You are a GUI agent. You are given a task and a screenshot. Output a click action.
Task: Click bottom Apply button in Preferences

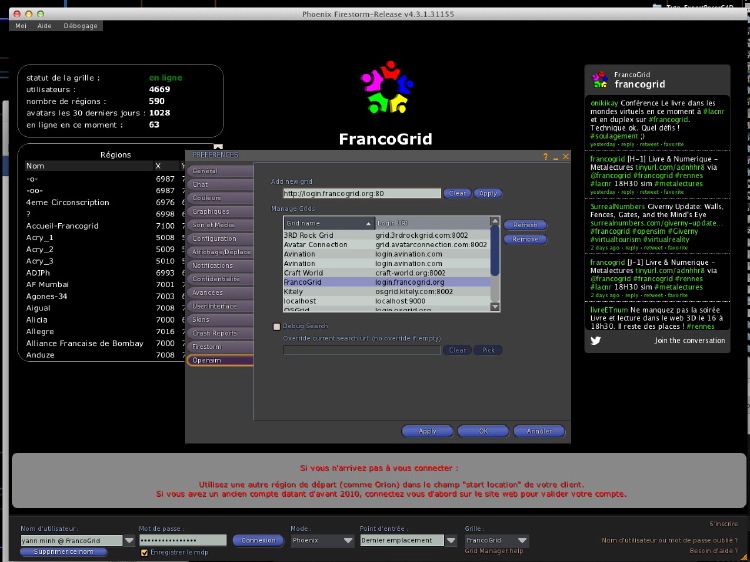(x=427, y=431)
